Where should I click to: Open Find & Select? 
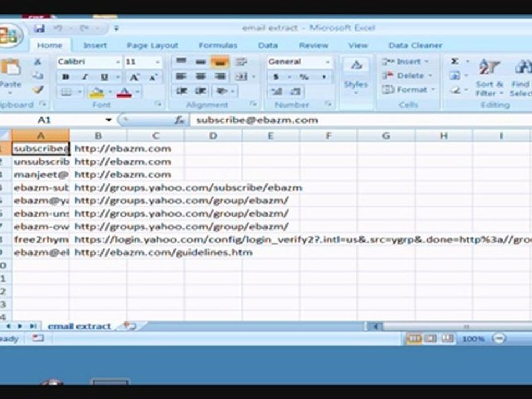click(x=520, y=78)
